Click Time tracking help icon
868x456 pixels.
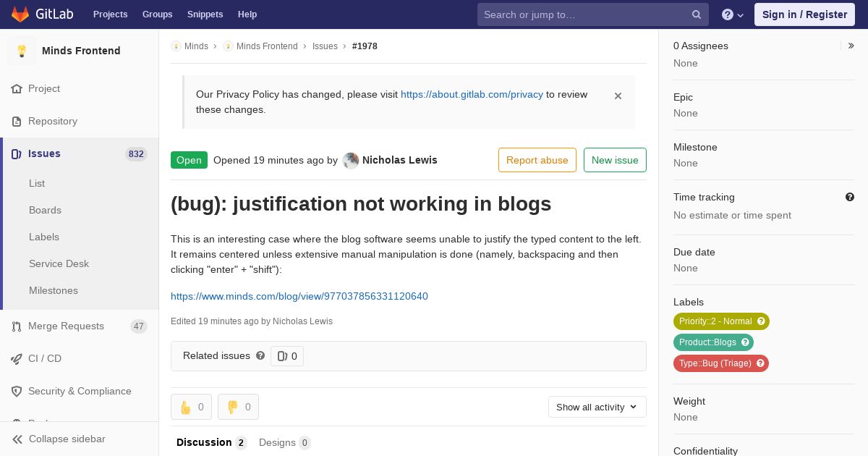pyautogui.click(x=850, y=197)
